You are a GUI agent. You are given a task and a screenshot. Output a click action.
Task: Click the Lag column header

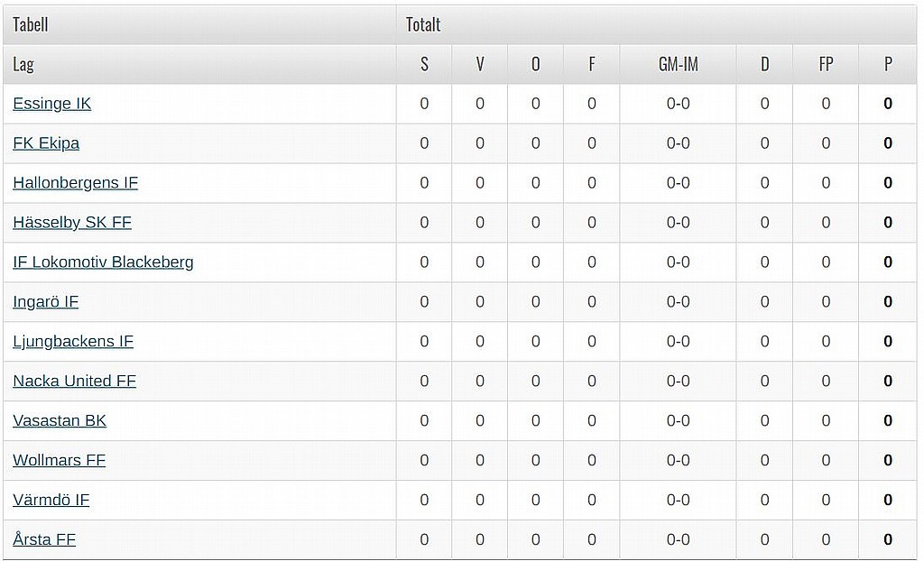[23, 64]
